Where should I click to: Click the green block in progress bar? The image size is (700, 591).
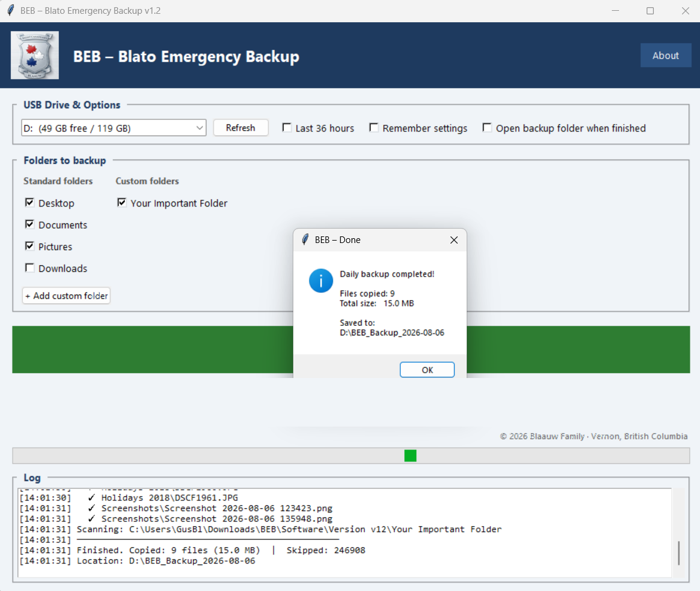pyautogui.click(x=410, y=455)
